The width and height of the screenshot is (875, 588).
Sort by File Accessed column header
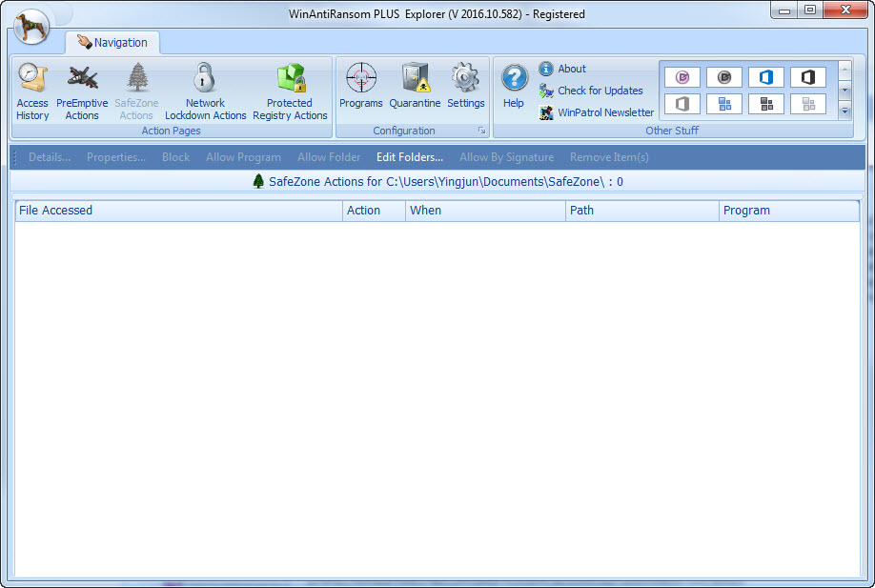178,211
